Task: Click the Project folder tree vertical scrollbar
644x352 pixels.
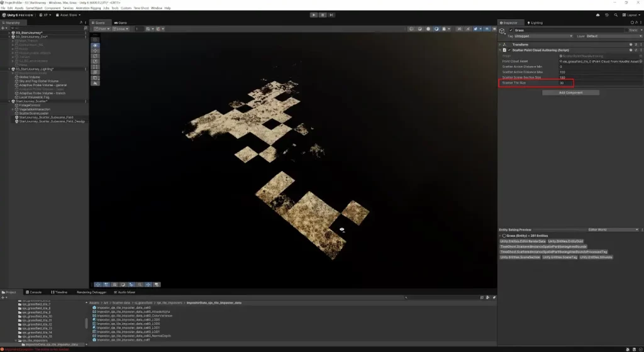Action: [86, 323]
